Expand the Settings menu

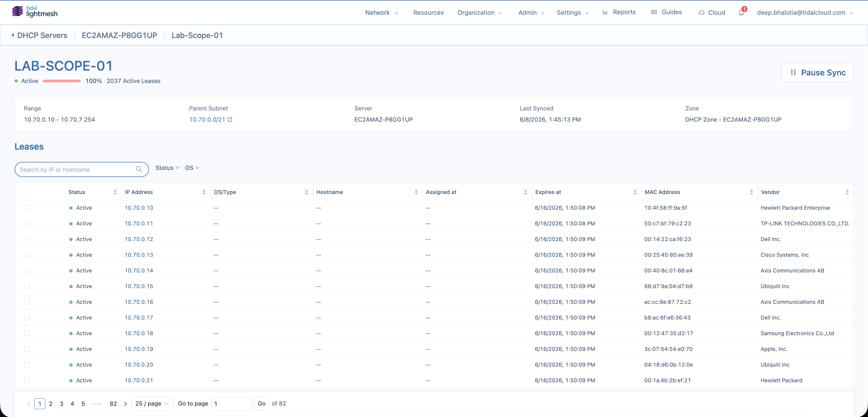(573, 12)
